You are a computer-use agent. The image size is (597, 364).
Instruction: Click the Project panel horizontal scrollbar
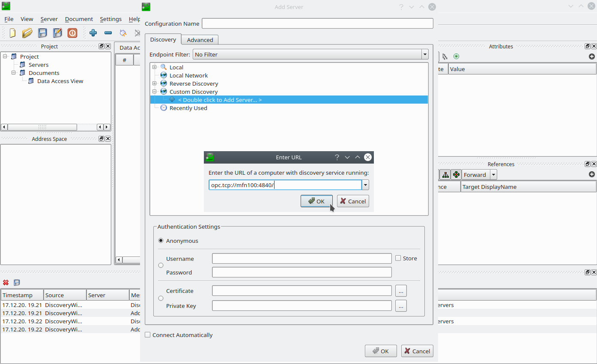tap(42, 127)
